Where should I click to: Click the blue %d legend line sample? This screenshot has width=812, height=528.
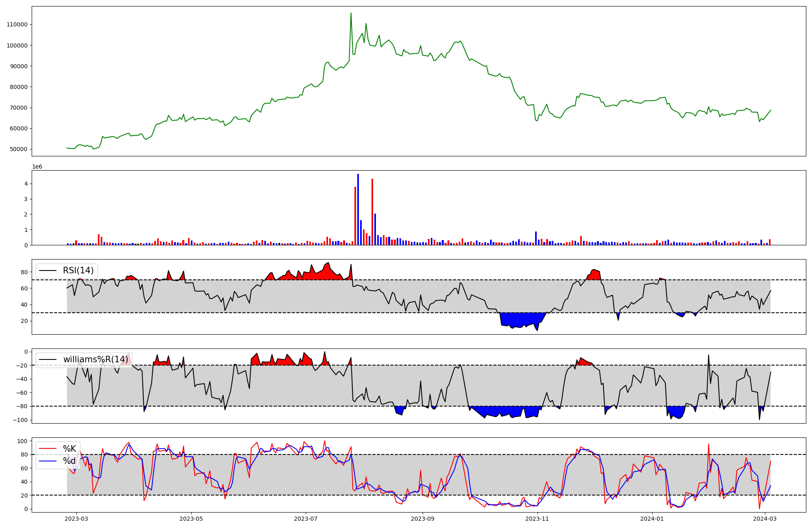click(48, 461)
